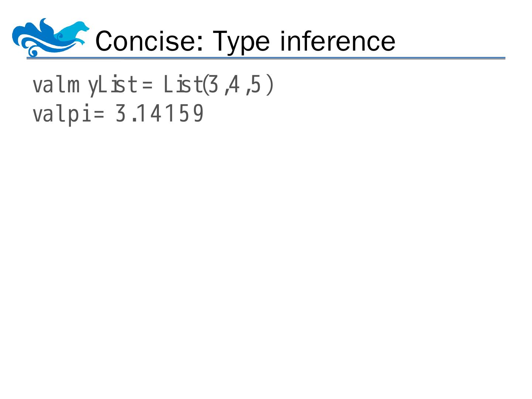The width and height of the screenshot is (532, 399).
Task: Click the word "Type" in the title
Action: coord(241,41)
